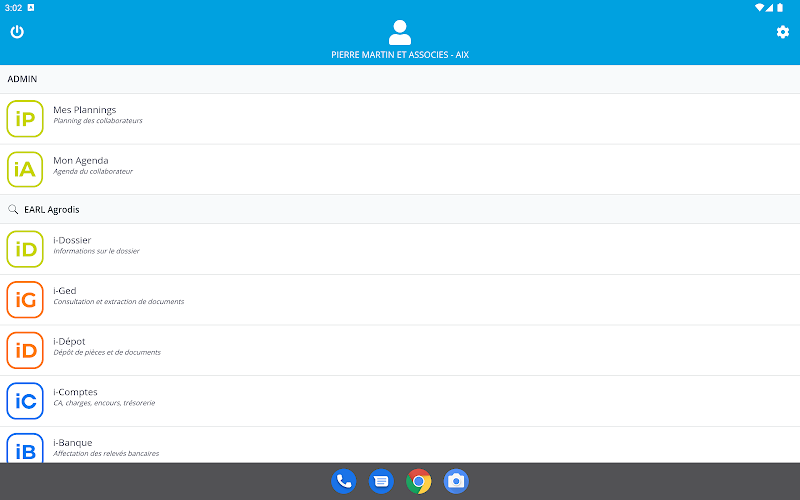Screen dimensions: 800x500
Task: Click the Mon Agenda title
Action: (81, 160)
